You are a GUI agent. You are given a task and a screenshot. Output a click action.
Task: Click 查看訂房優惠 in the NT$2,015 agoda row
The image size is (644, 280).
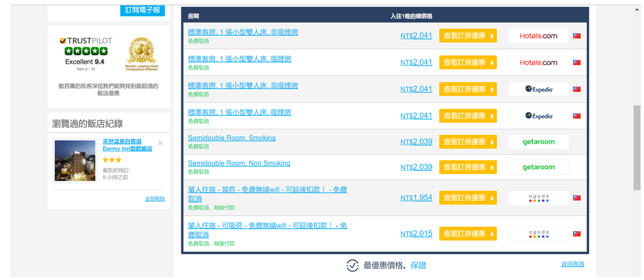(468, 234)
